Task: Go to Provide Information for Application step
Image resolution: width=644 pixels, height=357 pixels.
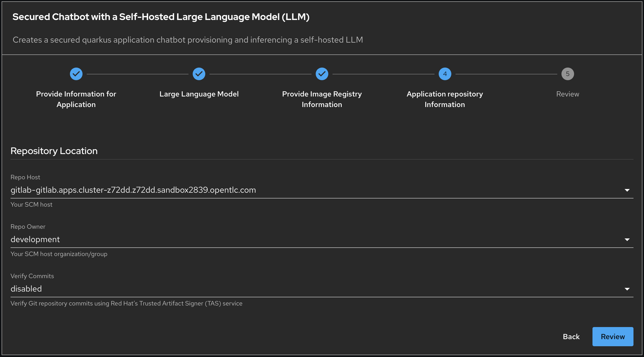Action: pyautogui.click(x=76, y=99)
